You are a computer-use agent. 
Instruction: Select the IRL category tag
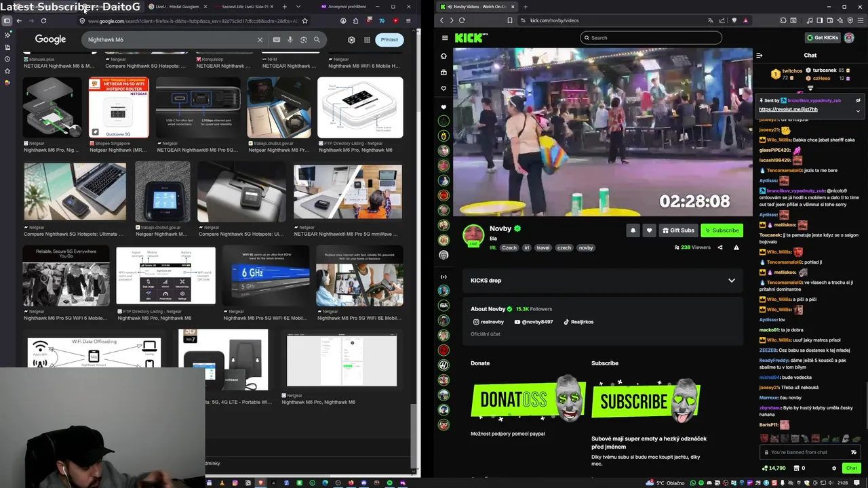click(493, 248)
